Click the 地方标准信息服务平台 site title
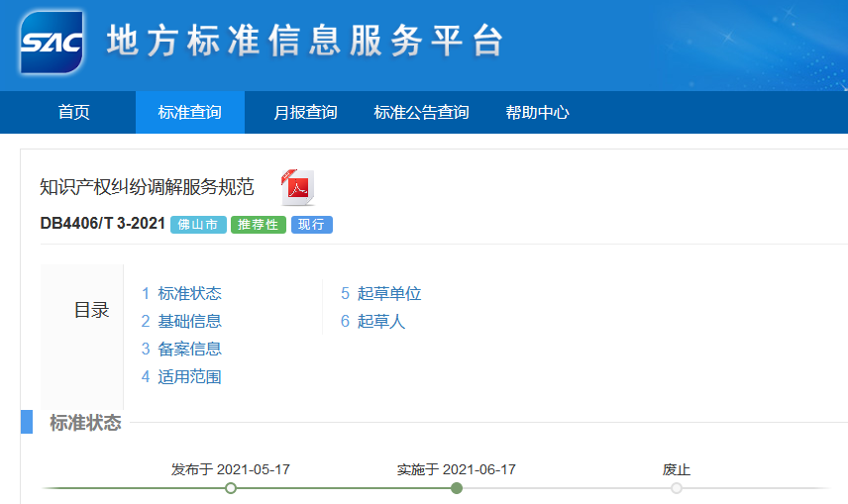Viewport: 848px width, 504px height. tap(305, 42)
